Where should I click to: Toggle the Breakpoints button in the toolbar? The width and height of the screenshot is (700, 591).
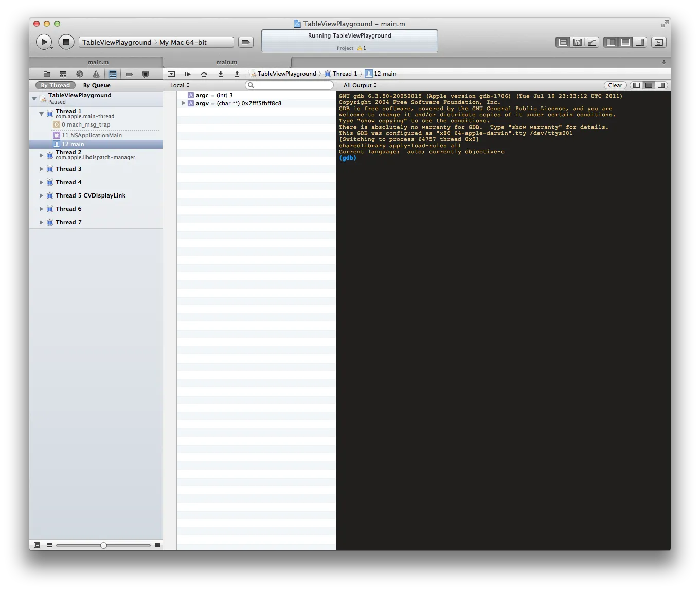tap(246, 42)
